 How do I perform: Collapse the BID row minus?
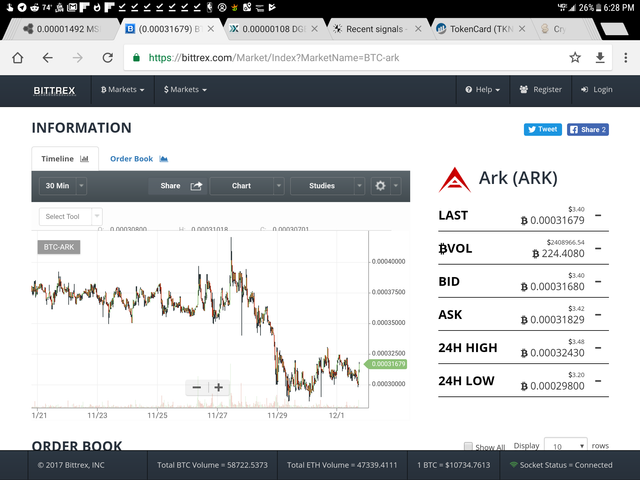coord(598,281)
